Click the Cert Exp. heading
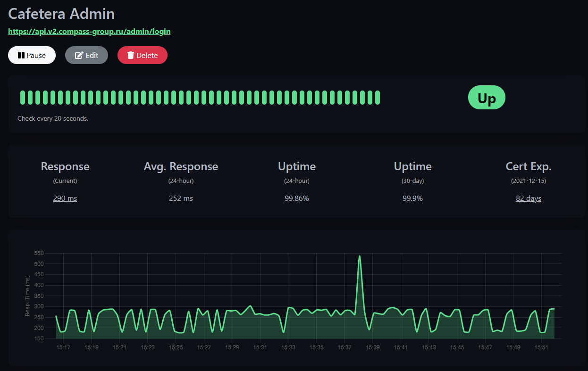Image resolution: width=588 pixels, height=371 pixels. point(528,166)
